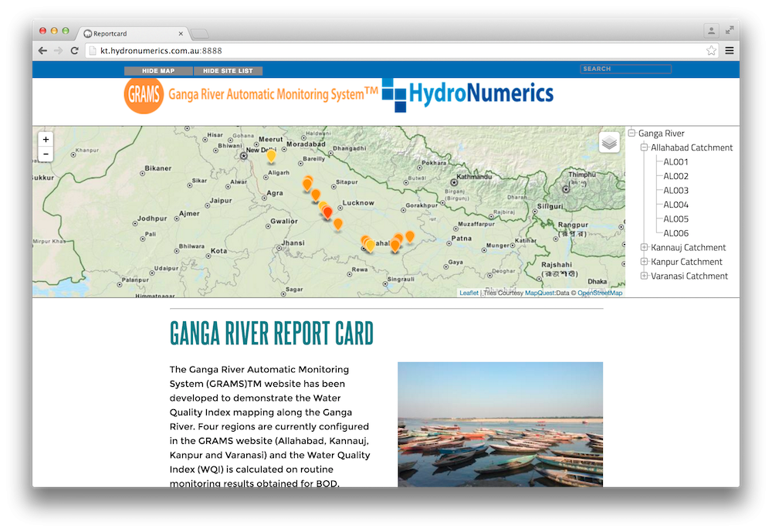Select the red marker near Lucknow
The height and width of the screenshot is (532, 772).
(327, 213)
